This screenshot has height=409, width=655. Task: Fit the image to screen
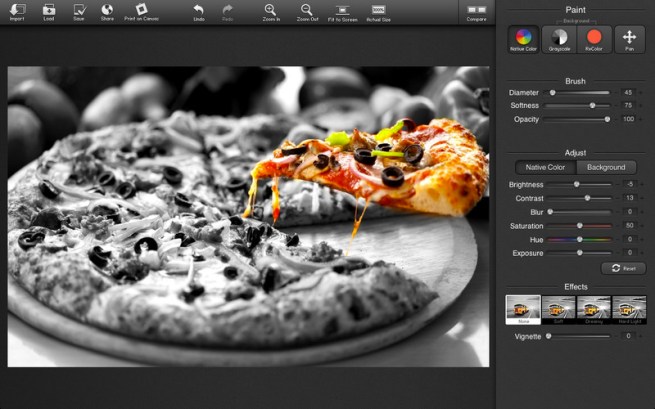[343, 13]
